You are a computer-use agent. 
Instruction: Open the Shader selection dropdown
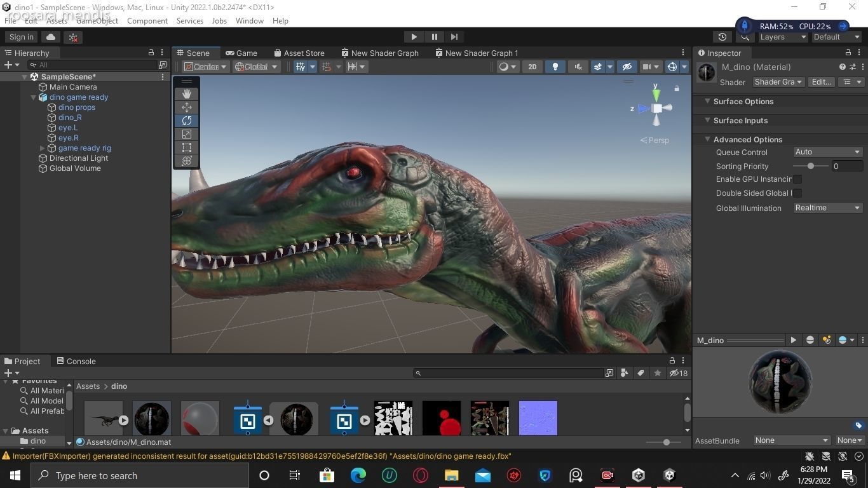(778, 82)
